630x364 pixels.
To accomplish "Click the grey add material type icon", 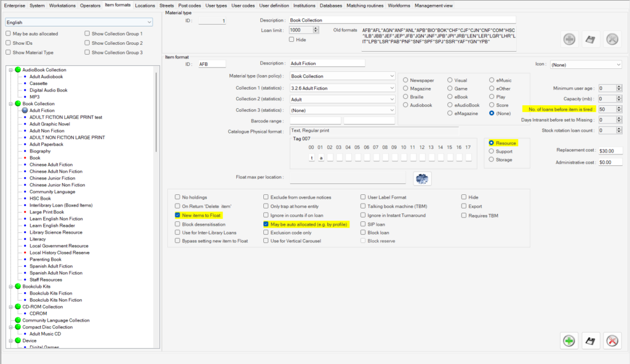I will (x=569, y=39).
